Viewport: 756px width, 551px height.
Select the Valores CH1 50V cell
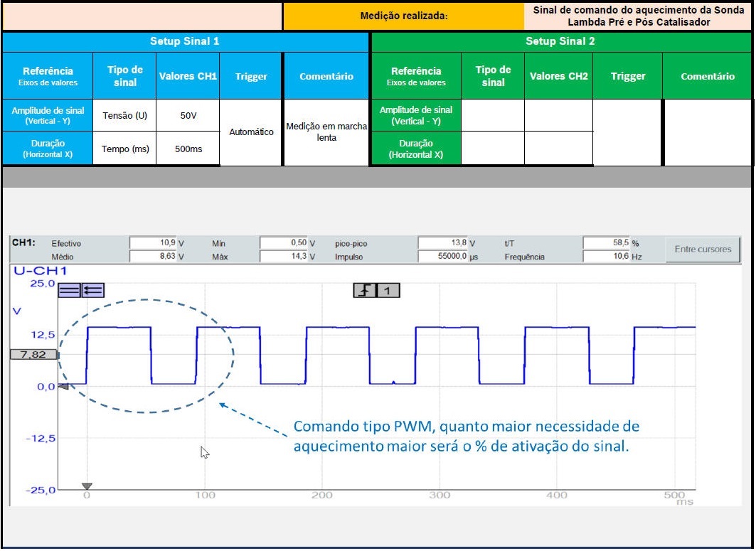click(188, 115)
